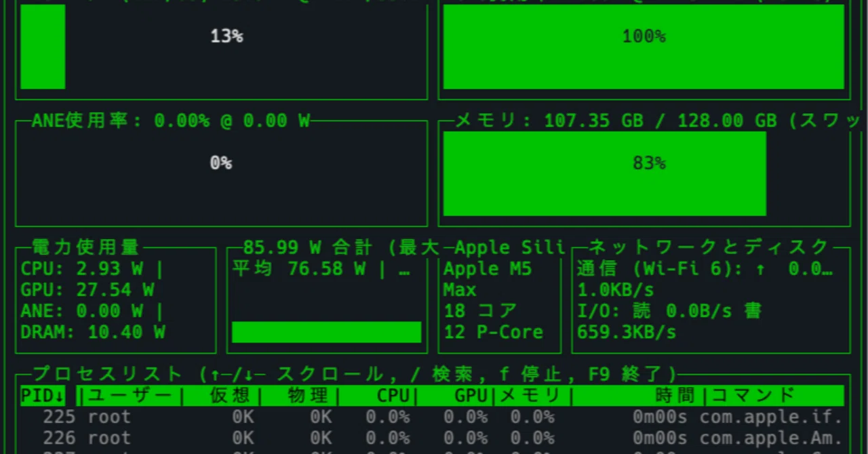Click the com.apple.if. command entry

pos(771,417)
